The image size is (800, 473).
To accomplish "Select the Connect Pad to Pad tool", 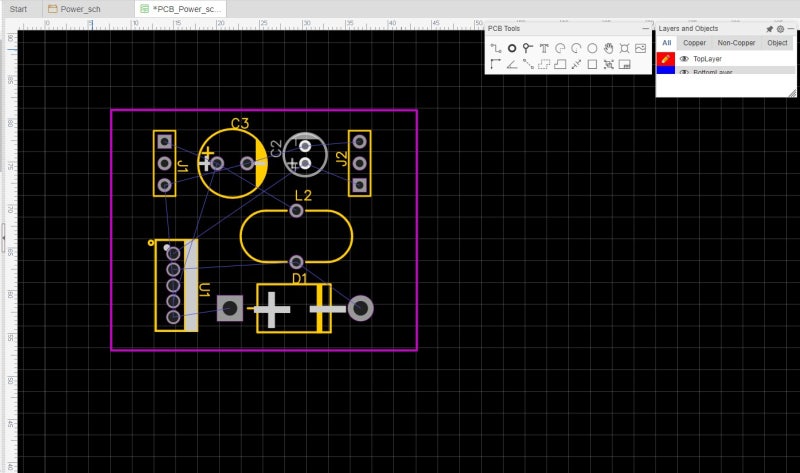I will [x=528, y=64].
